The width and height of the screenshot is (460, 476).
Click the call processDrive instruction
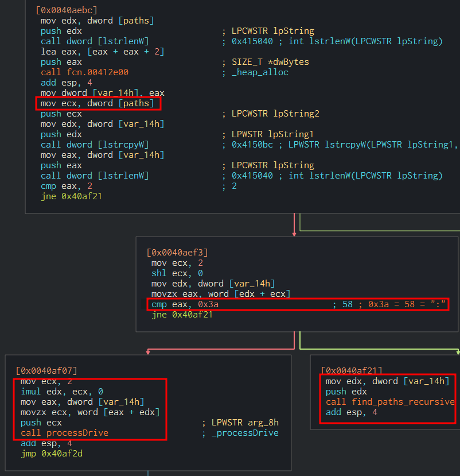pos(64,433)
